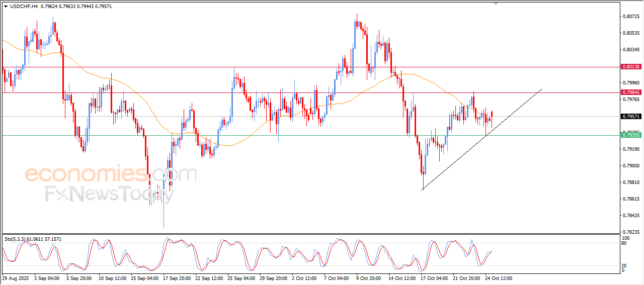The image size is (644, 285).
Task: Click the 22 Sep 12:00 time label
Action: [210, 278]
